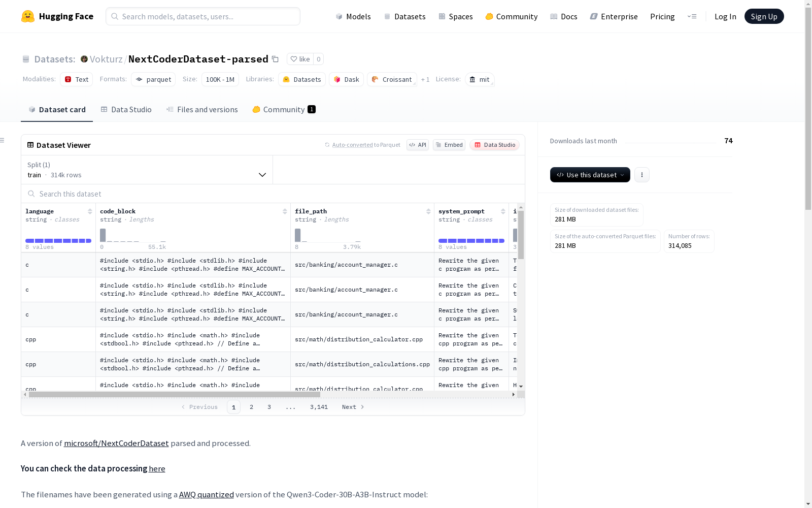Show the +1 more libraries

pos(425,79)
